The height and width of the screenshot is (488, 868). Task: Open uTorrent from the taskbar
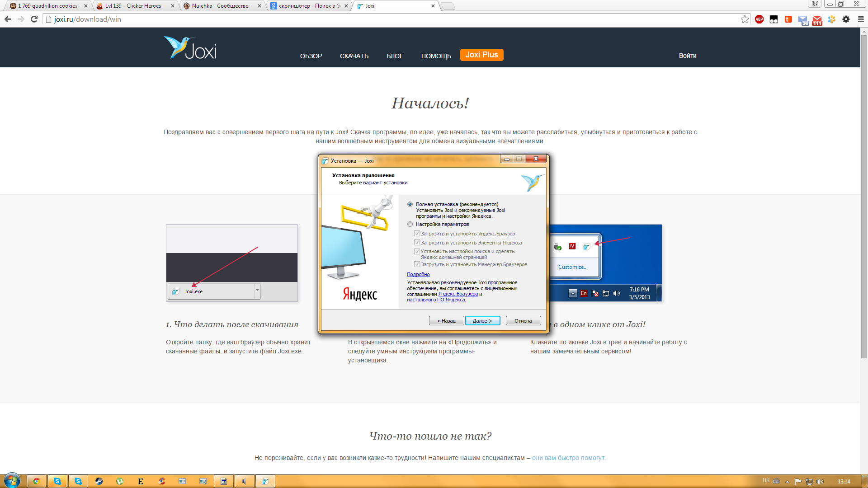click(120, 481)
